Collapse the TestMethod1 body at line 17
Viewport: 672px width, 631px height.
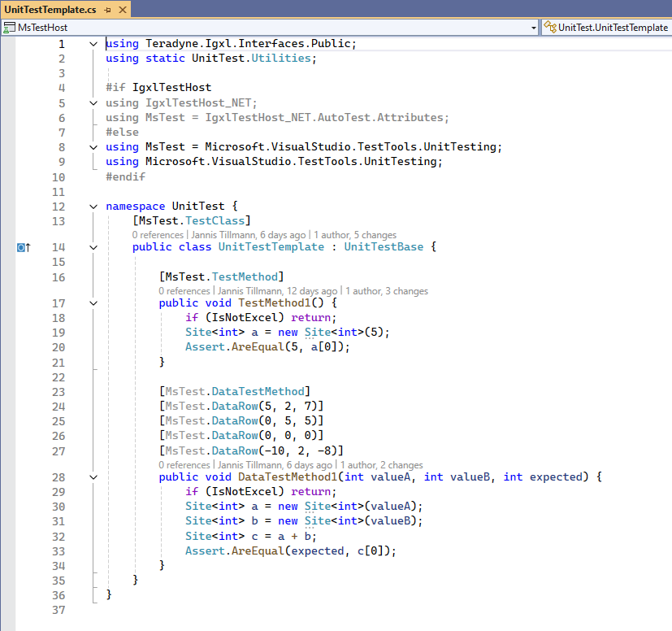(x=93, y=303)
